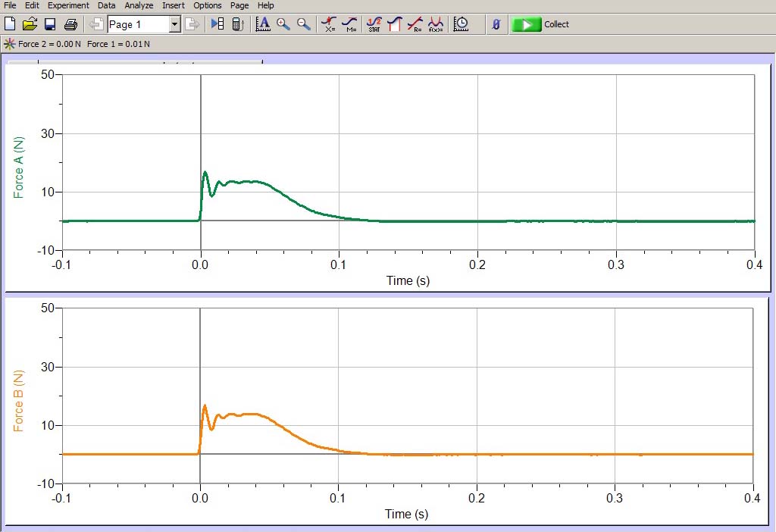This screenshot has height=532, width=776.
Task: Open the Analyze menu
Action: tap(139, 5)
